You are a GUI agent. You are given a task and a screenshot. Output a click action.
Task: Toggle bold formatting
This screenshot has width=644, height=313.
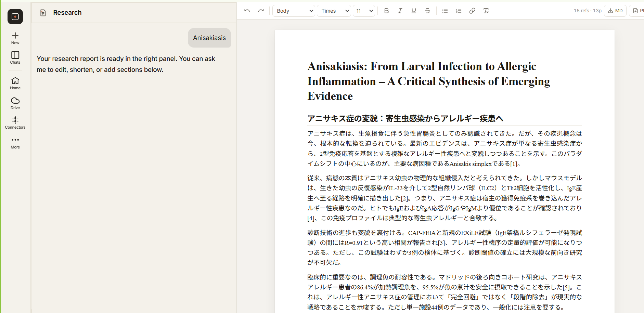386,11
